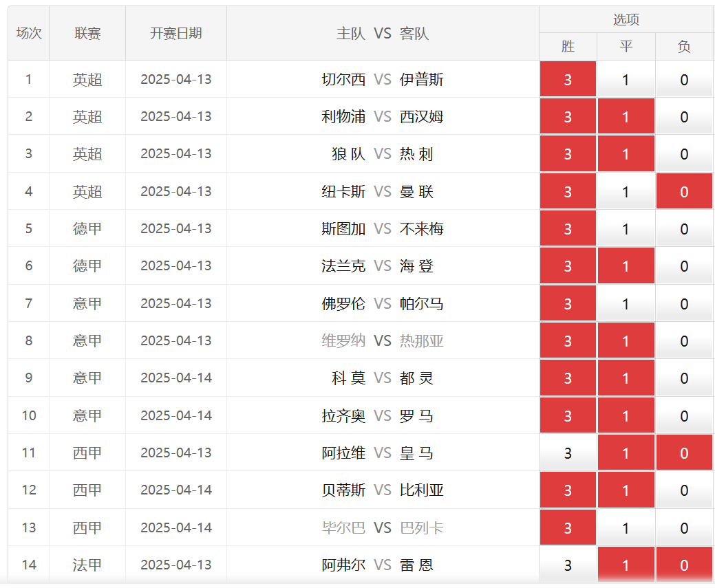Select draw option 1 for 切尔西 VS 伊普斯
Screen dimensions: 715x588
tap(626, 79)
